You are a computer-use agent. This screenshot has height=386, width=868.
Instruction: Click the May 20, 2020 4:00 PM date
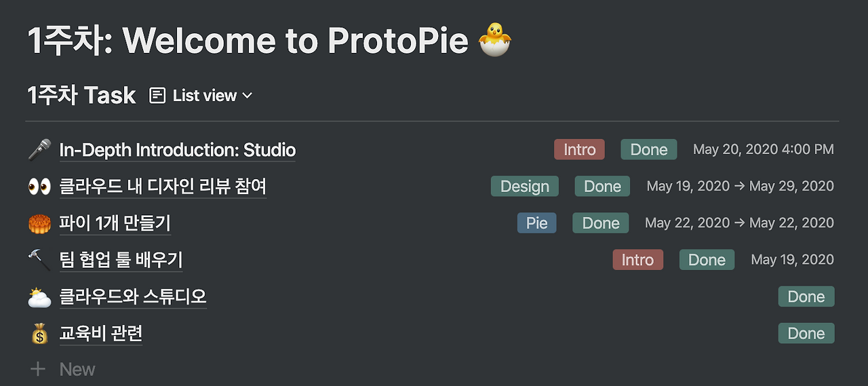click(763, 150)
